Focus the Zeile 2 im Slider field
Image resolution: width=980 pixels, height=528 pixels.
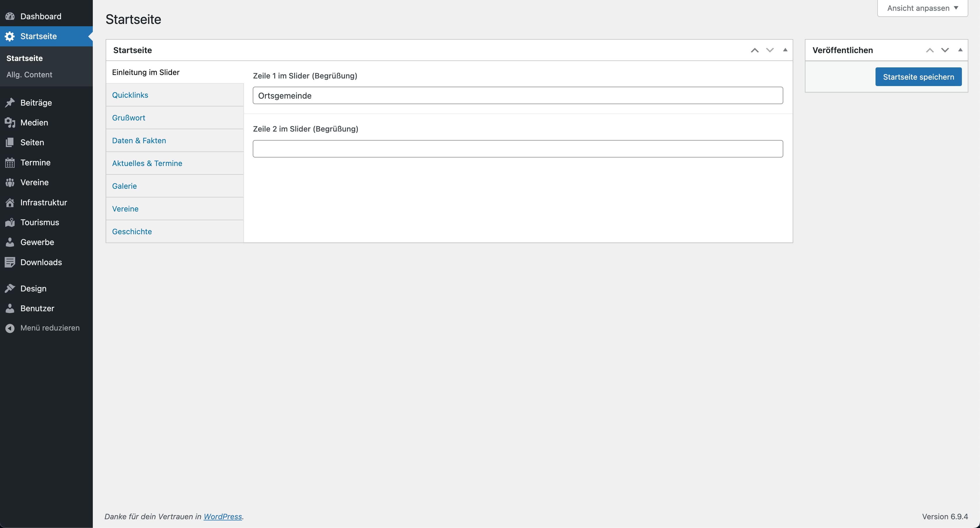(517, 149)
